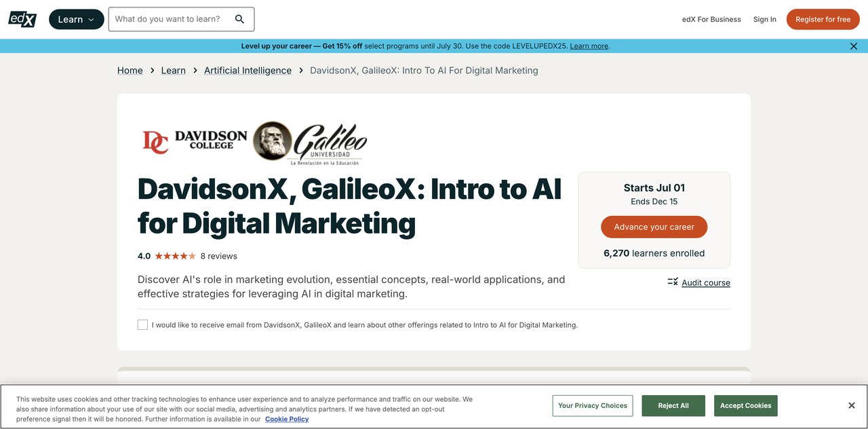Screen dimensions: 868x429
Task: Open the Learn more promo link
Action: coord(589,46)
